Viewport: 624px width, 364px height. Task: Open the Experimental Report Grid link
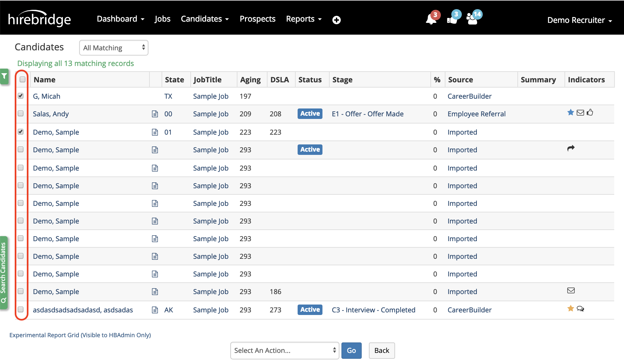(x=80, y=335)
